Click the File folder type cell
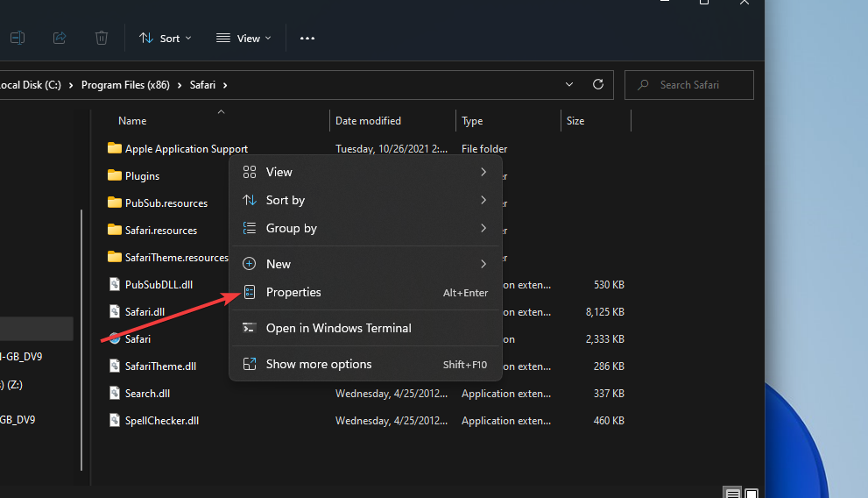Viewport: 868px width, 498px height. (x=484, y=148)
